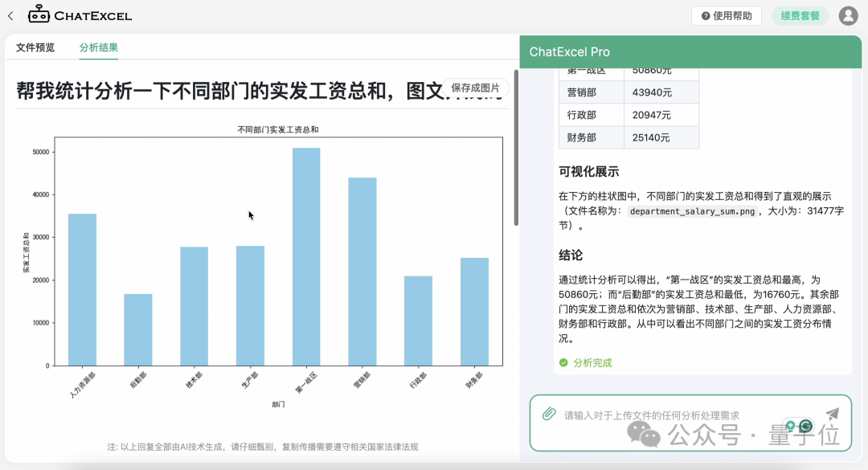
Task: Click the ChatExcel Pro panel header
Action: [690, 52]
